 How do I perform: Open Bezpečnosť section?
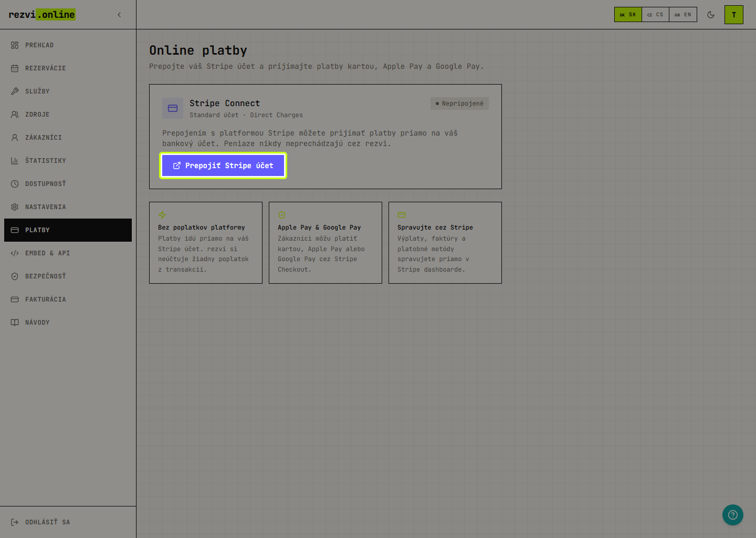coord(68,276)
